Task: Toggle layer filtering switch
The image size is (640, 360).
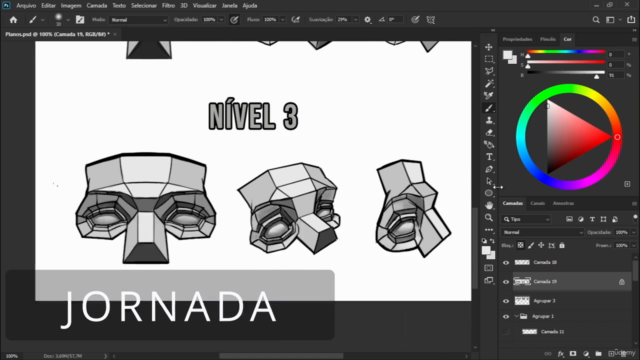Action: [x=635, y=218]
